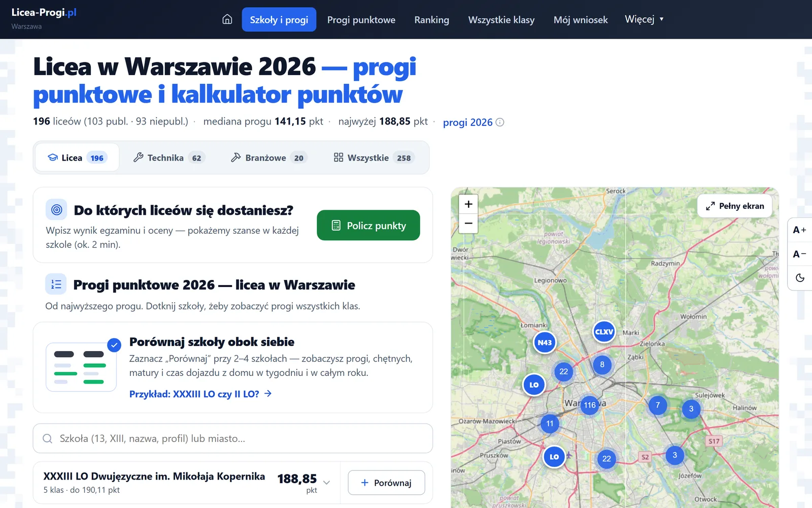Show info icon next to progi 2026

tap(500, 122)
